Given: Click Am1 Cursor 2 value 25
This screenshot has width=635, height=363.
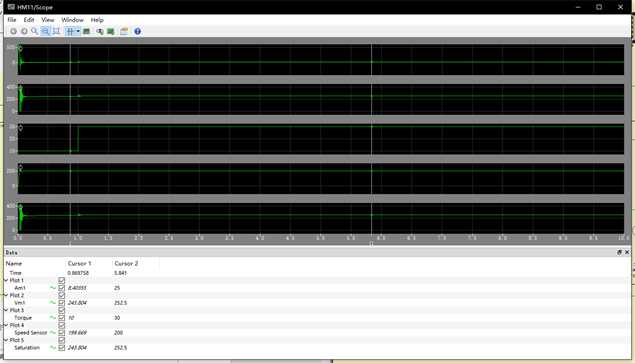Looking at the screenshot, I should 117,288.
